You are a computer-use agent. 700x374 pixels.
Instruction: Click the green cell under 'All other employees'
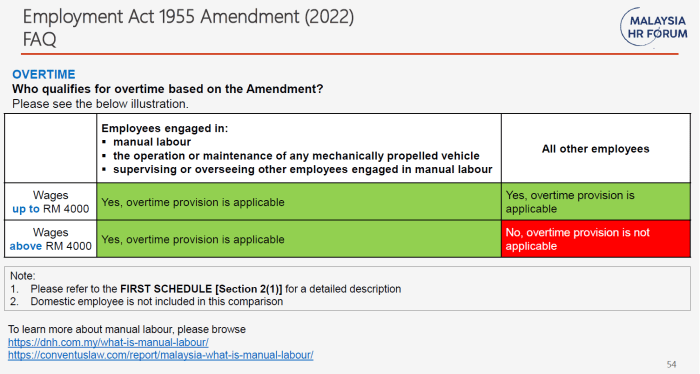coord(596,202)
